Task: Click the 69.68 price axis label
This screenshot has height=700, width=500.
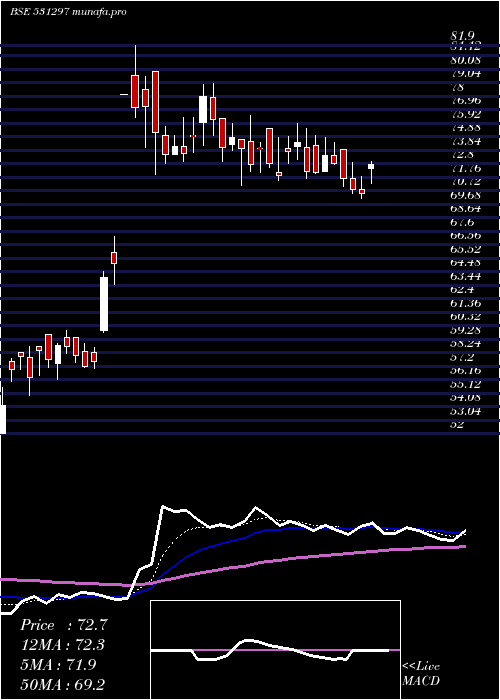Action: (466, 195)
